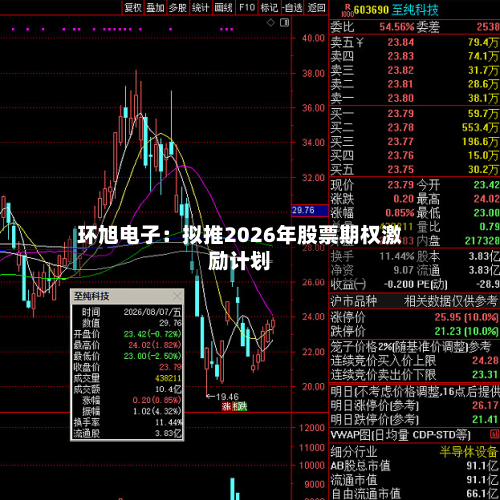
Task: Click the 连续竞价买入价上限 value 24.28
Action: (x=485, y=360)
